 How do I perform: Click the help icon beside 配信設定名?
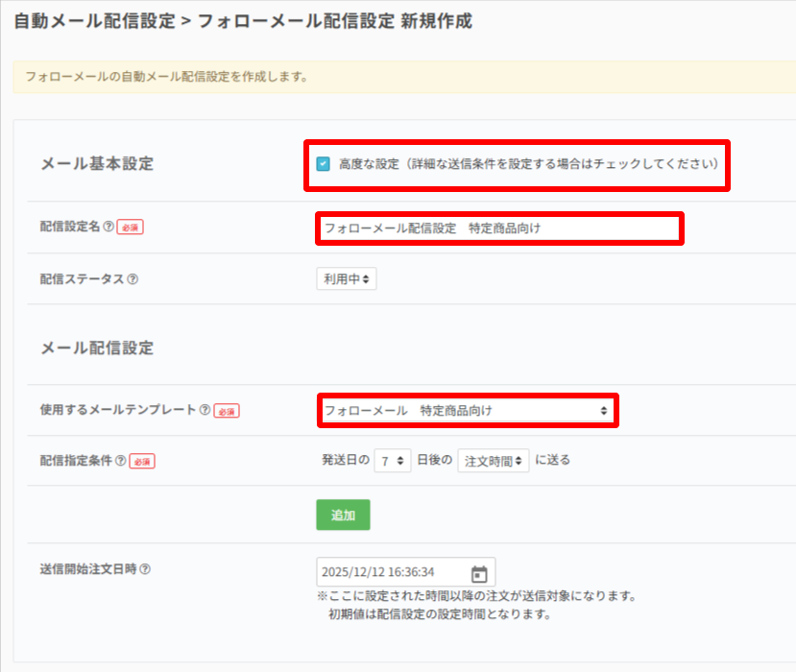point(109,228)
